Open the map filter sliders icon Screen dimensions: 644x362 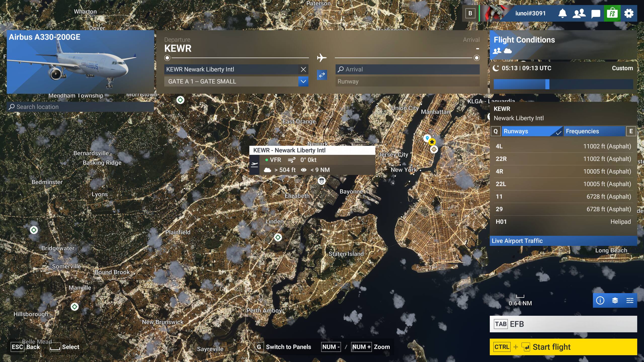(x=630, y=300)
